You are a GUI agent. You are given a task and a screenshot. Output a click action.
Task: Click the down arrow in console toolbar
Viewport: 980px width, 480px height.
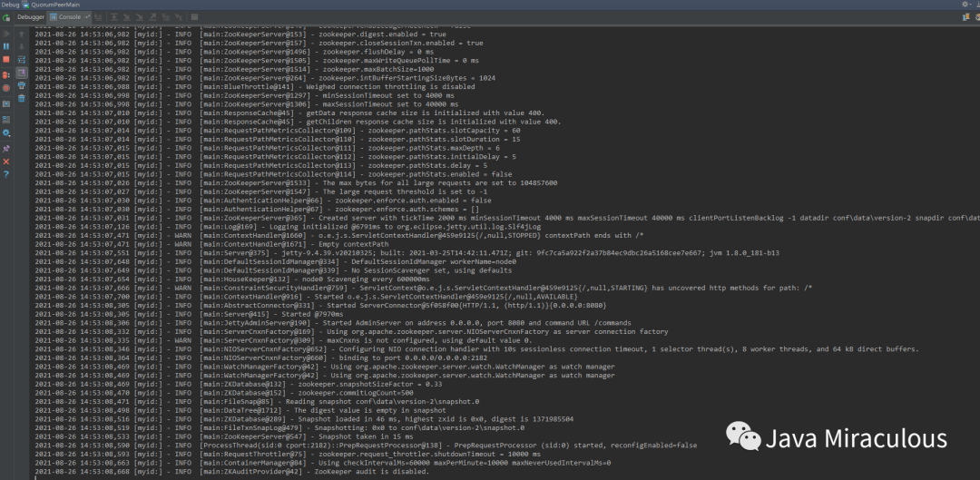tap(22, 47)
